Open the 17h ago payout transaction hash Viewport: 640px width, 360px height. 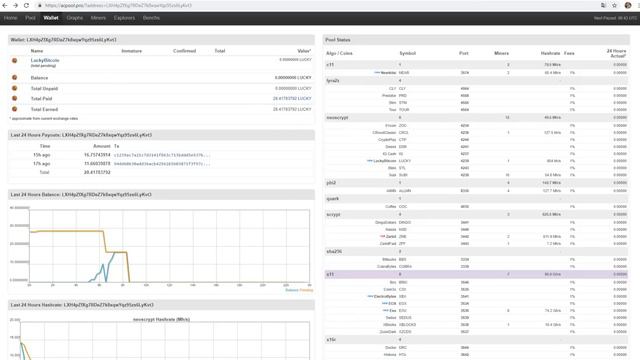pos(162,164)
